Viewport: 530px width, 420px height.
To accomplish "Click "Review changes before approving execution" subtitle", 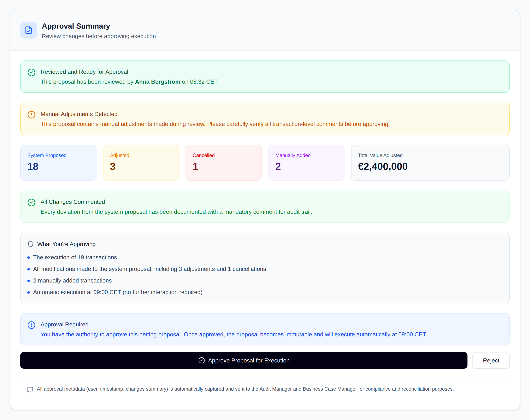I will [99, 36].
